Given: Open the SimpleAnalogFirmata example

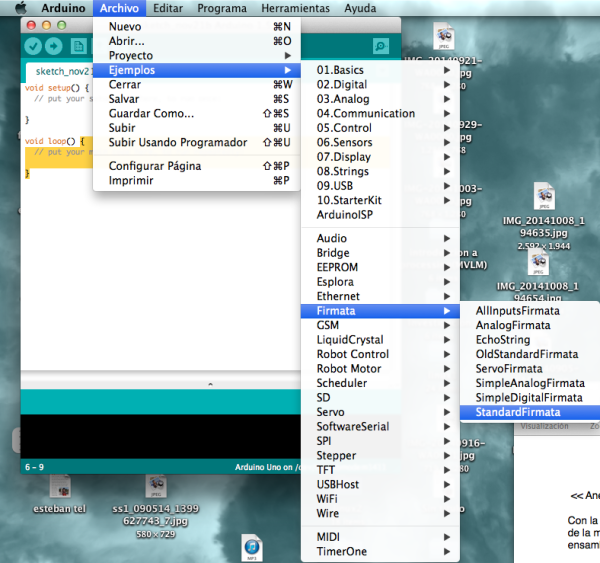Looking at the screenshot, I should tap(530, 383).
